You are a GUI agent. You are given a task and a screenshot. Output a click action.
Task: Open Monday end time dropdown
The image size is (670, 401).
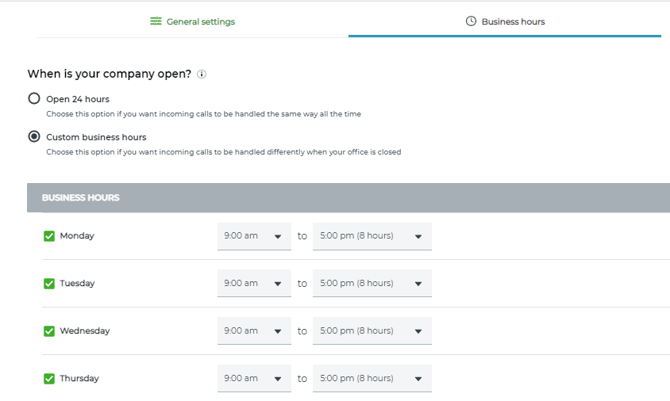pyautogui.click(x=372, y=236)
